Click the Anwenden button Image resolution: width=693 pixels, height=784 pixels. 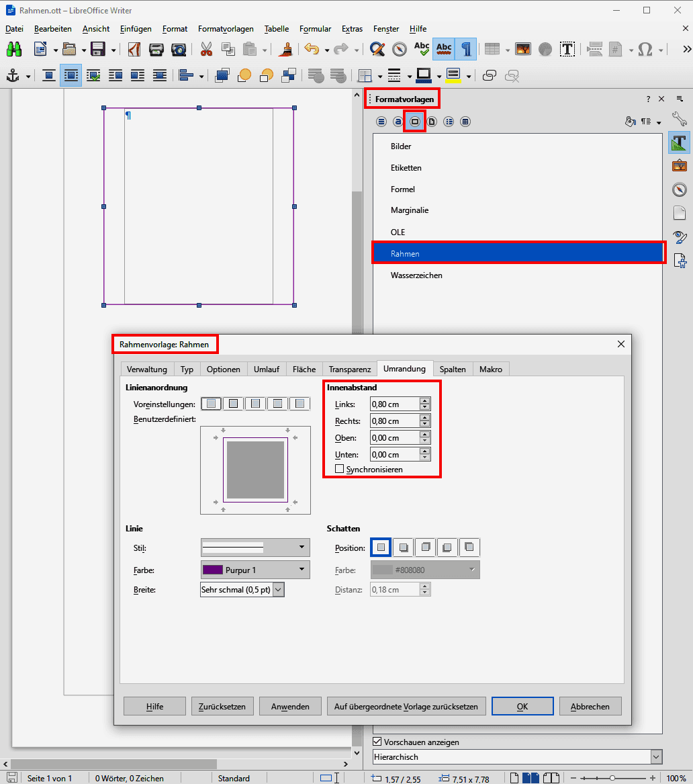290,706
